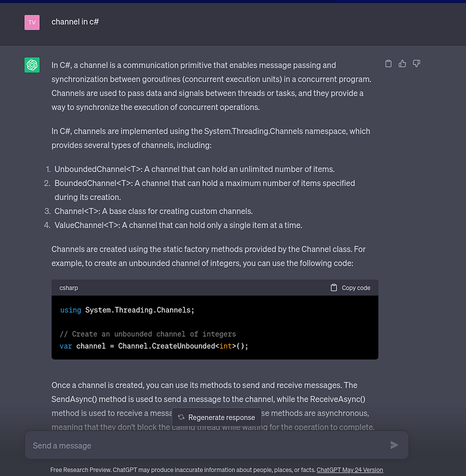Click the code comment about unbounded channel
Image resolution: width=466 pixels, height=476 pixels.
click(x=148, y=334)
